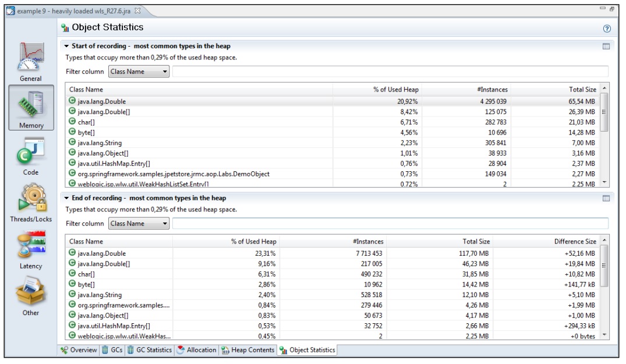Collapse the End of recording section
The height and width of the screenshot is (364, 626).
click(67, 198)
